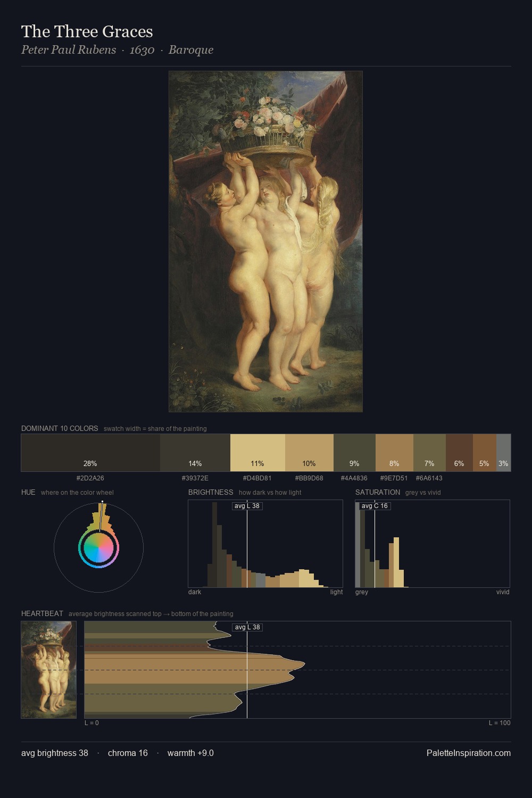Click the 'SATURATION' section heading
532x798 pixels.
[x=378, y=492]
